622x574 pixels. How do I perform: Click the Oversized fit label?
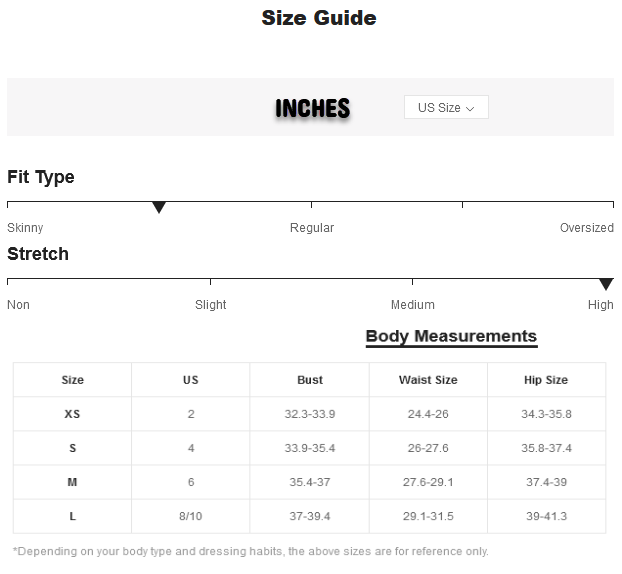pyautogui.click(x=586, y=228)
